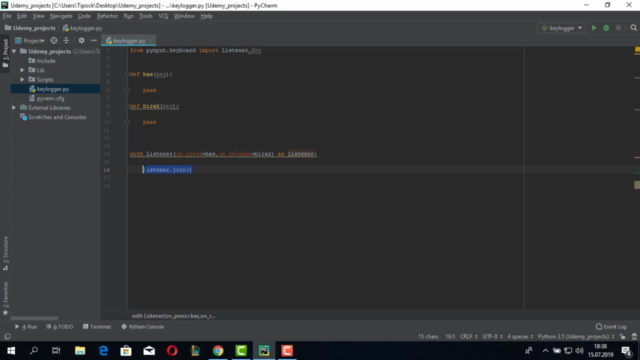
Task: Open Project panel settings gear
Action: tap(81, 40)
